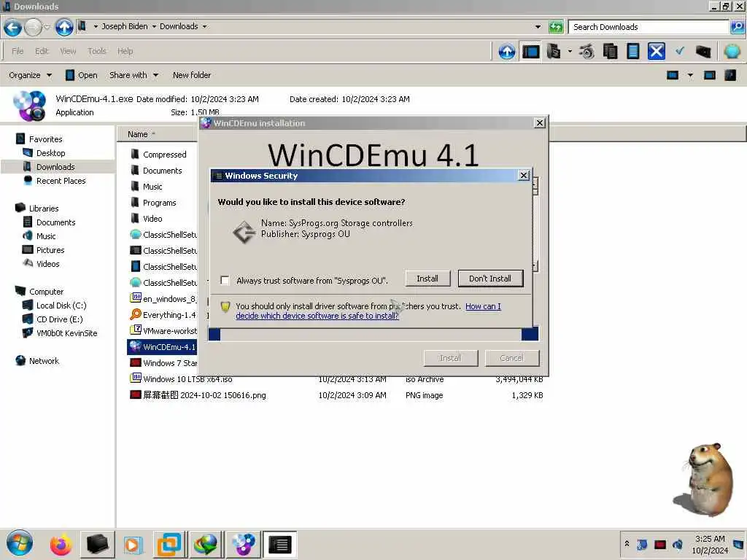
Task: Open the Help menu
Action: click(125, 51)
